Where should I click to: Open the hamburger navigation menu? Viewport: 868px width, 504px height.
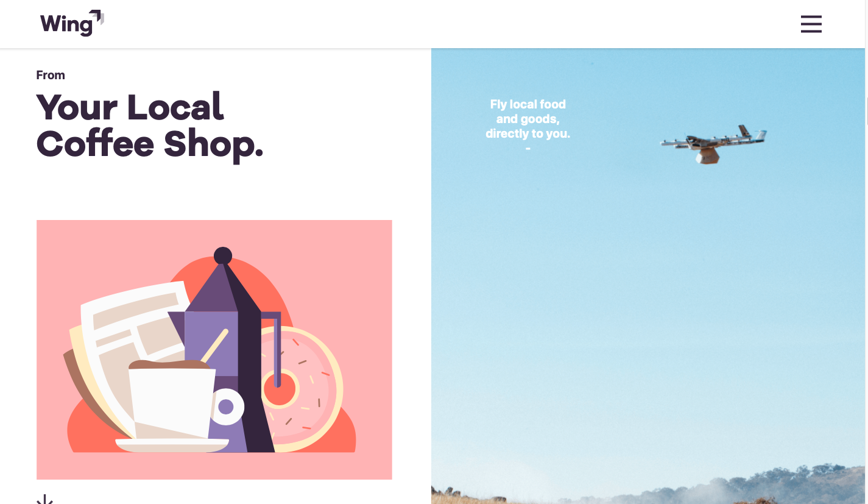coord(811,24)
